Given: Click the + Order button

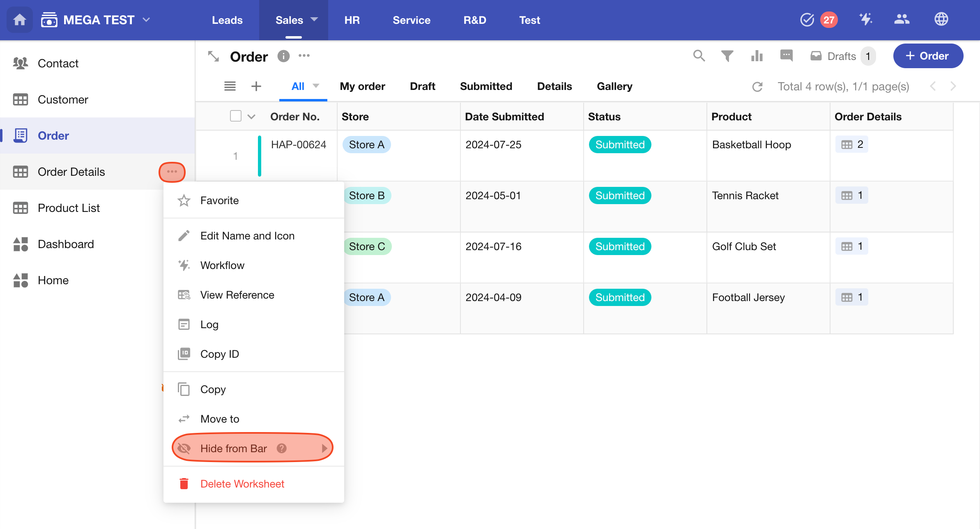Looking at the screenshot, I should (x=927, y=56).
